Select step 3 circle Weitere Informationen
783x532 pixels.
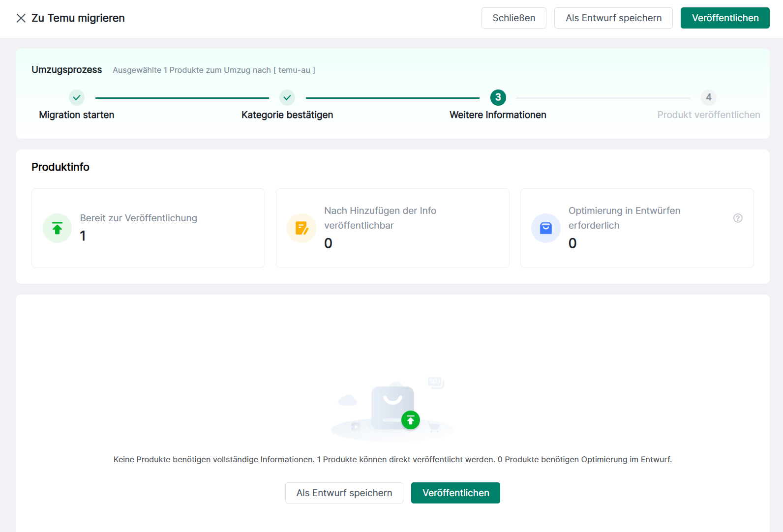coord(498,97)
